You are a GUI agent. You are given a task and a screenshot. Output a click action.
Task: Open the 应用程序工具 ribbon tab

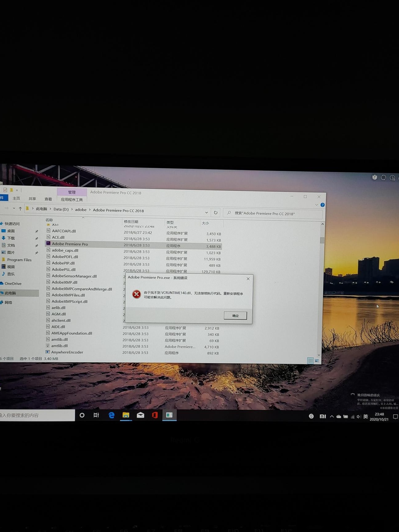point(72,199)
